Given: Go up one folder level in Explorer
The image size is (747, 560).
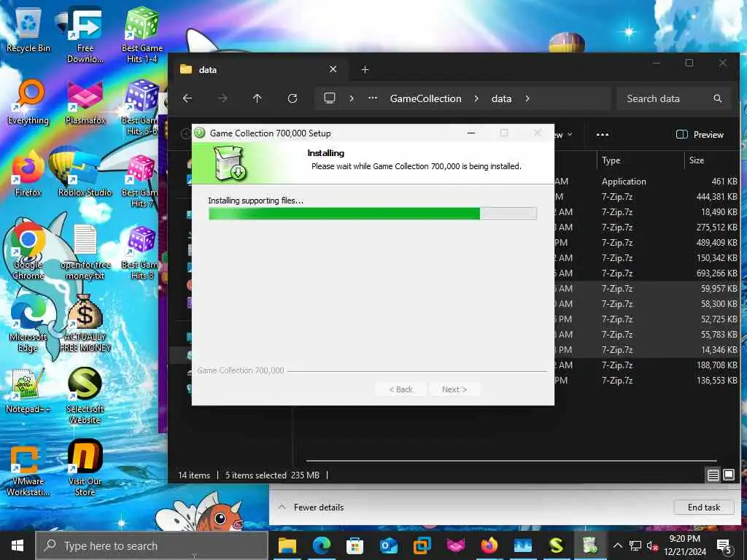Looking at the screenshot, I should (257, 98).
